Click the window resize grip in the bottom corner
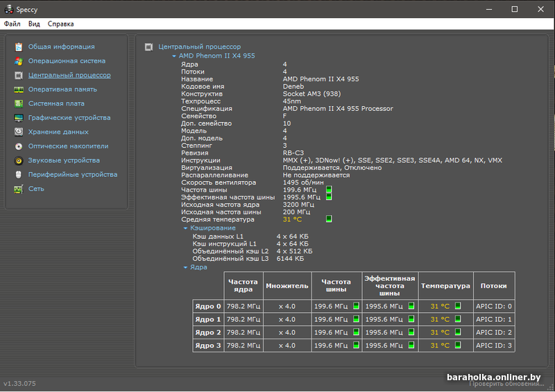The width and height of the screenshot is (555, 392). point(550,387)
